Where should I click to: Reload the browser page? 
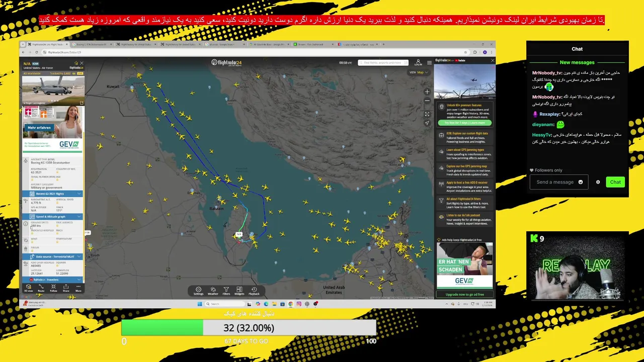tap(36, 52)
